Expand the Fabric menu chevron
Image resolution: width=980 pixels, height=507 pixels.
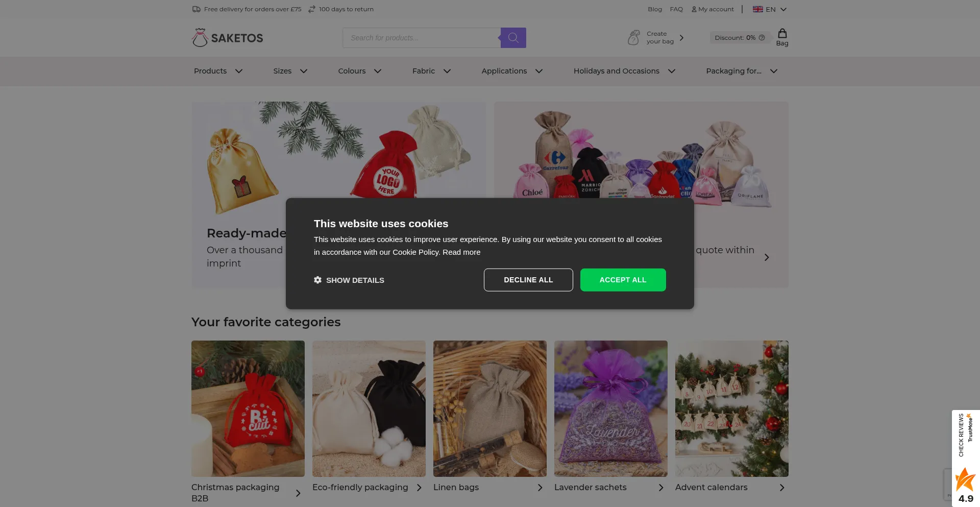tap(447, 71)
